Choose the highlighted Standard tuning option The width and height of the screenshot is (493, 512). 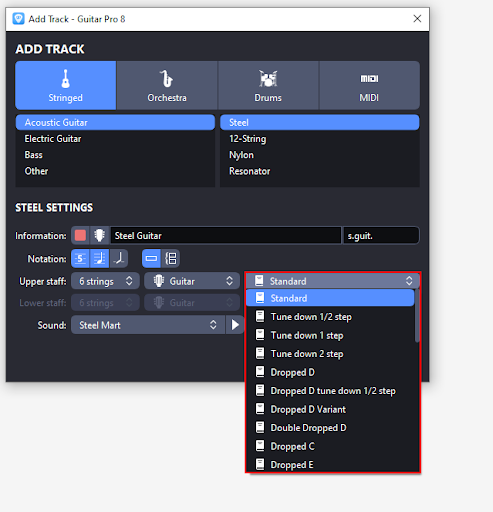(x=330, y=298)
